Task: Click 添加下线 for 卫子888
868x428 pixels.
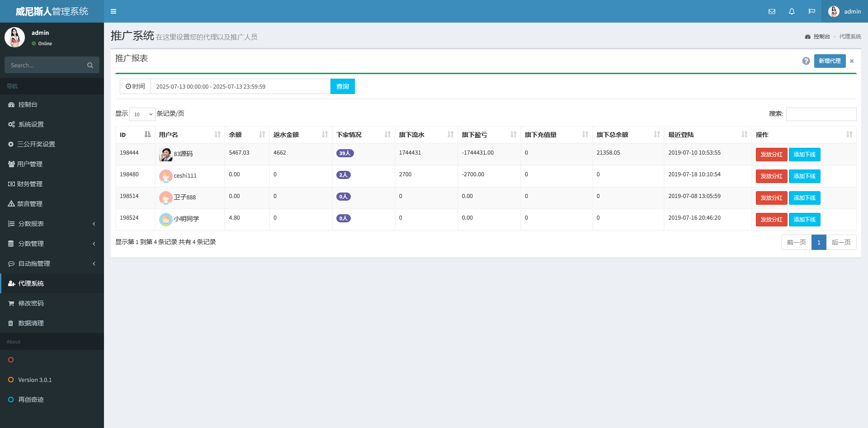Action: click(805, 198)
